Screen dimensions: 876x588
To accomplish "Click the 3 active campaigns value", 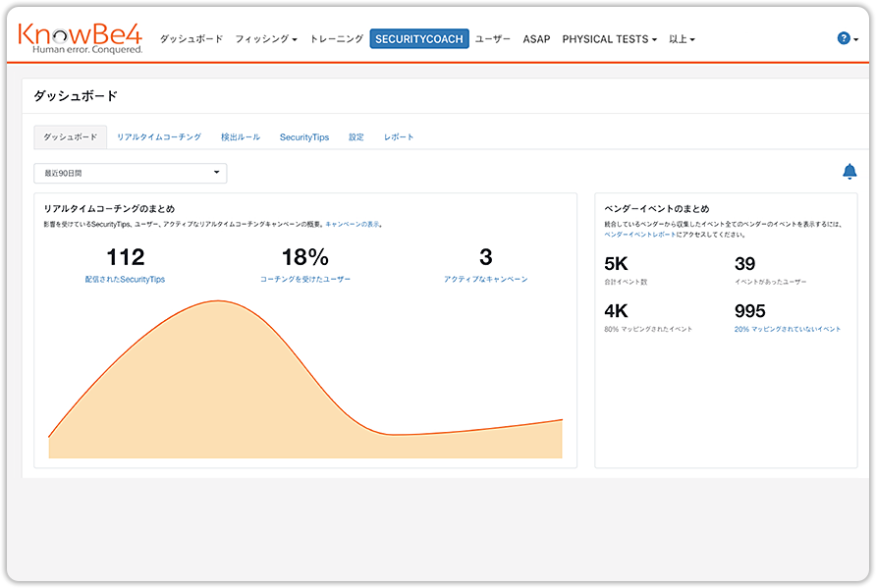I will [x=485, y=257].
